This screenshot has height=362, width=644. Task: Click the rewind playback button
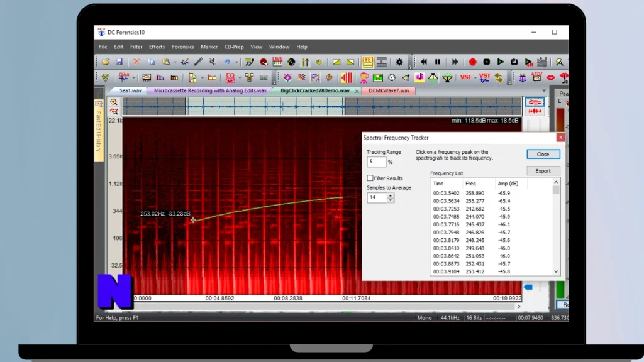click(423, 62)
